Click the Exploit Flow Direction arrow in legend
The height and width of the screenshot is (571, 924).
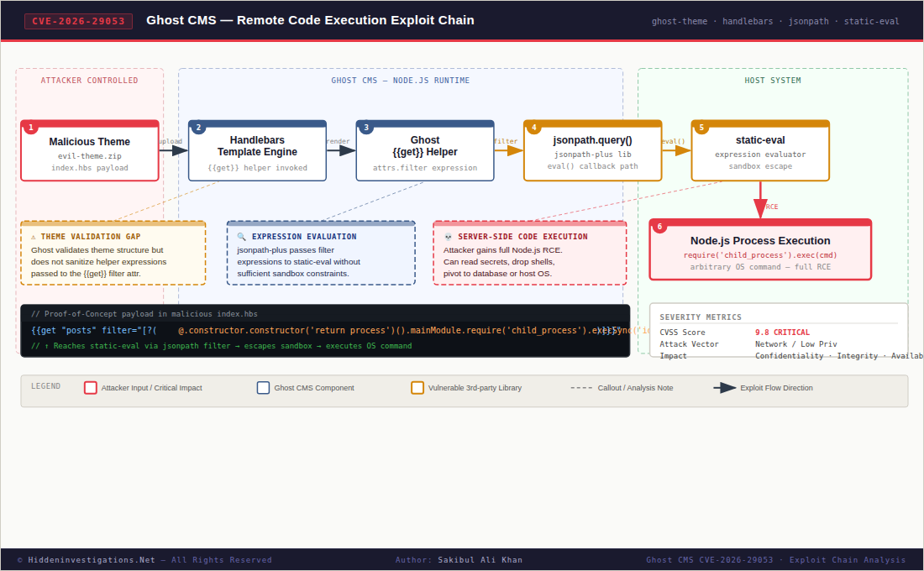pos(724,388)
